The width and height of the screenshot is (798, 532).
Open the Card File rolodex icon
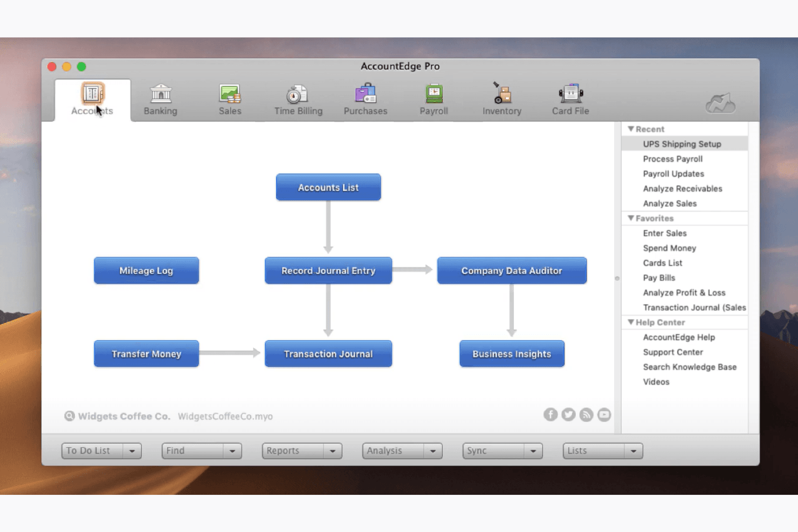(x=570, y=93)
